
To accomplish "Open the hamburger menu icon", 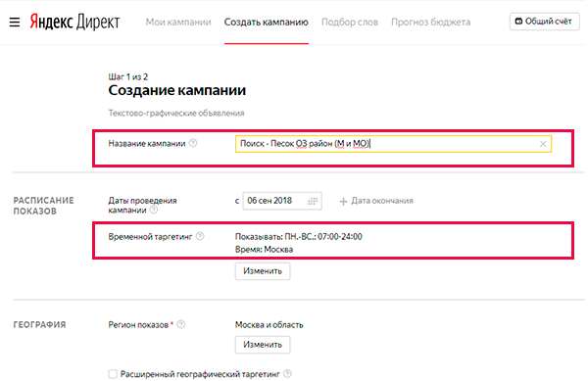I will pyautogui.click(x=15, y=23).
